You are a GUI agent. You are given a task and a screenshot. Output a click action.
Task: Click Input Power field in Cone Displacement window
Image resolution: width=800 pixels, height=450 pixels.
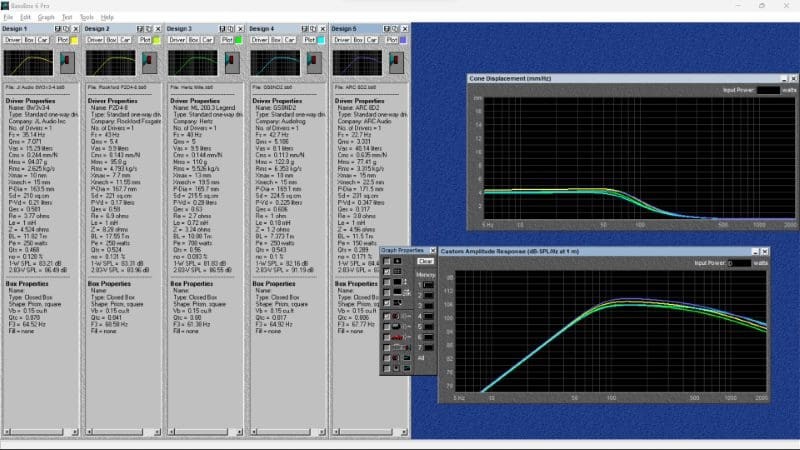tap(768, 90)
